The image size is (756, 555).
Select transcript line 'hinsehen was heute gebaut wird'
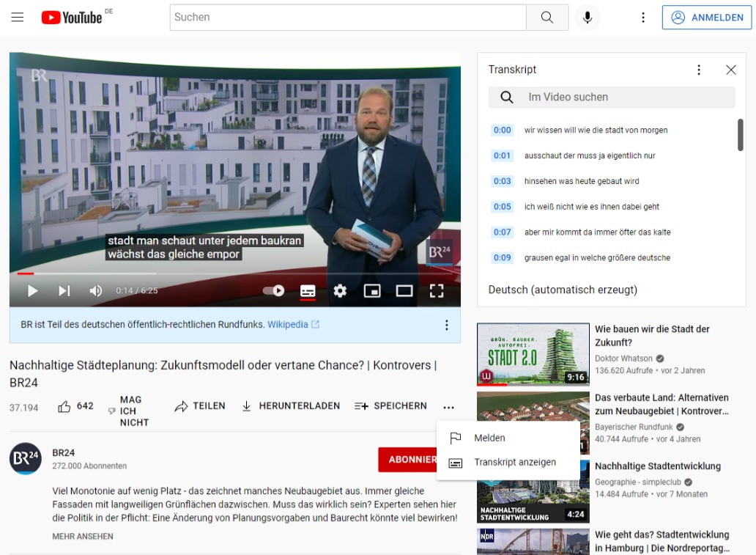(x=582, y=181)
